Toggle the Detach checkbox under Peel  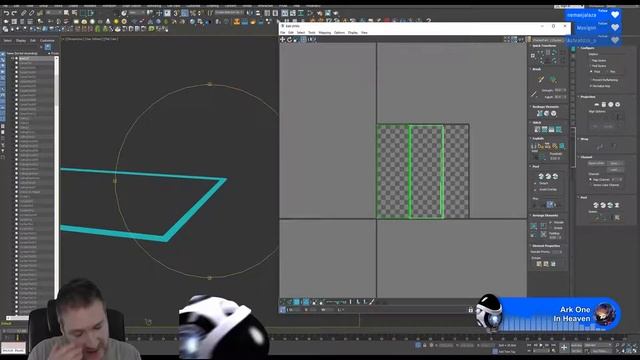click(535, 183)
